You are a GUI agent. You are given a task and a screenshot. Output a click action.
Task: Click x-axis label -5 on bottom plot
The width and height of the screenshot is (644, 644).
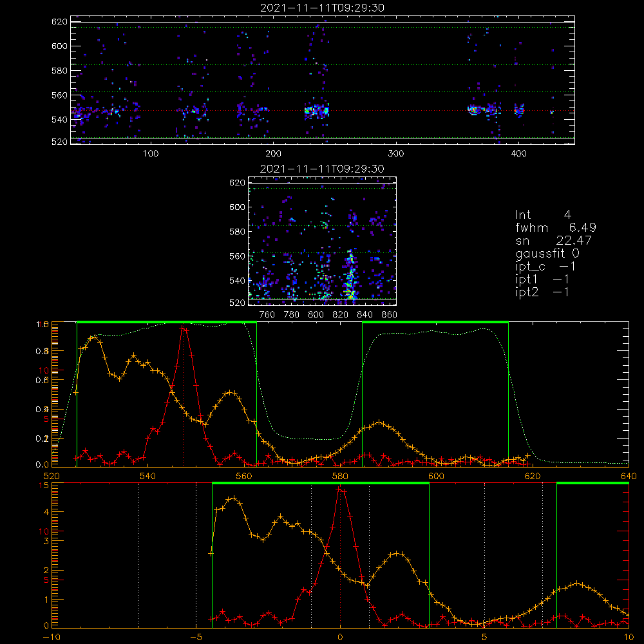tap(196, 638)
